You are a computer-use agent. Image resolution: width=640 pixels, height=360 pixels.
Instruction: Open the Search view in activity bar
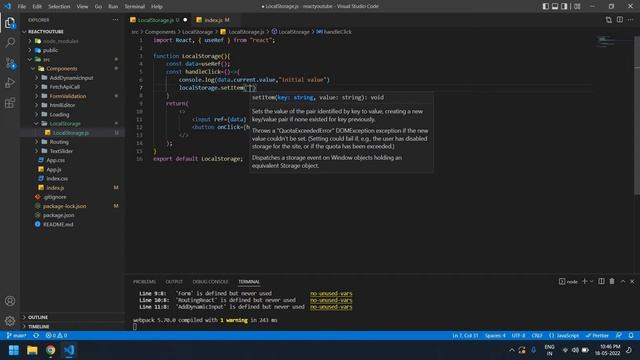[x=10, y=42]
